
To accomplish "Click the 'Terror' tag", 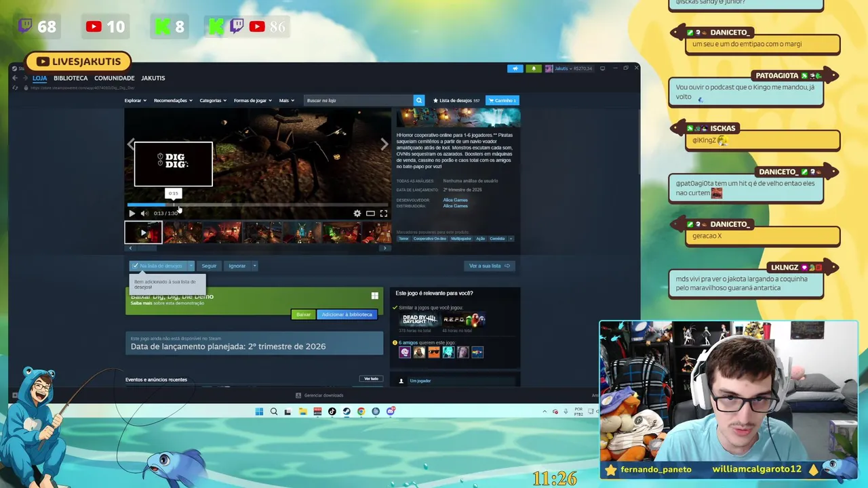I will pos(403,239).
